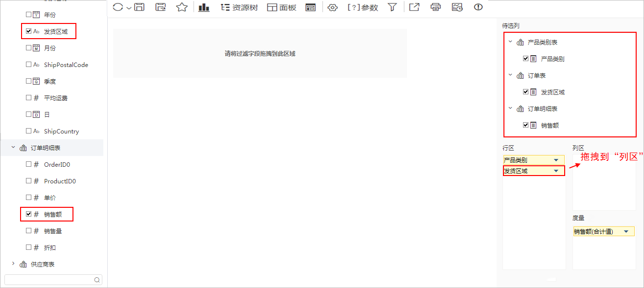Click the refresh icon in the toolbar
The height and width of the screenshot is (288, 644).
(118, 7)
